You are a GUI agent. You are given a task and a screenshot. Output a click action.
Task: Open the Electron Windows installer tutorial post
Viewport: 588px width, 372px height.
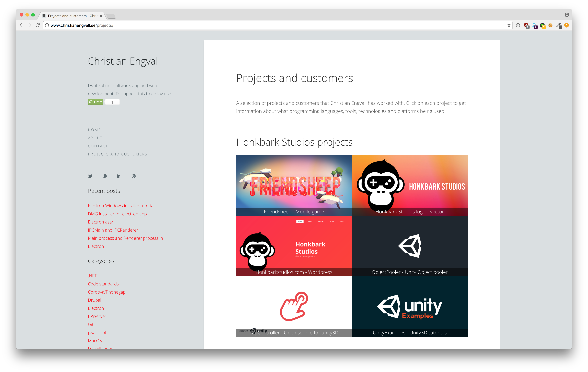coord(121,206)
